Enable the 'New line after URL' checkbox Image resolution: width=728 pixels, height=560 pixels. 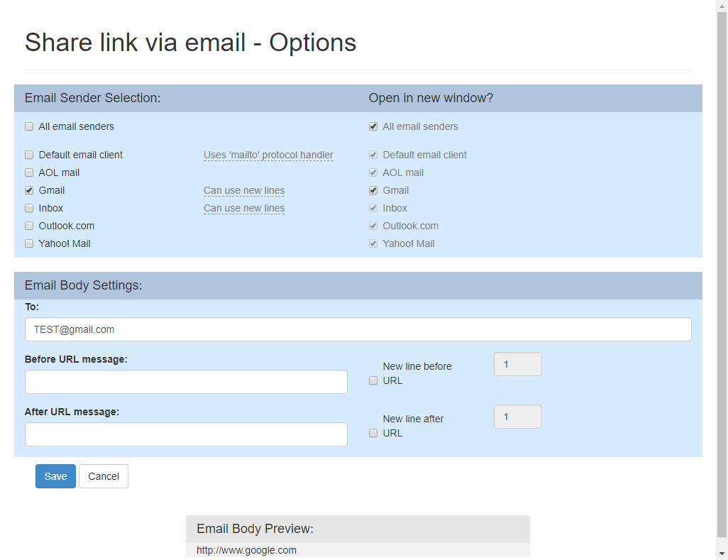point(373,433)
